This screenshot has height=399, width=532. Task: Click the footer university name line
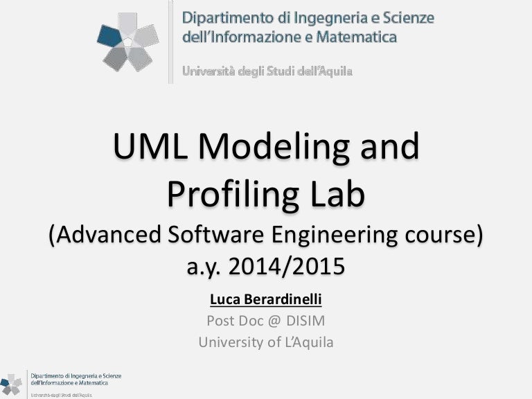62,396
